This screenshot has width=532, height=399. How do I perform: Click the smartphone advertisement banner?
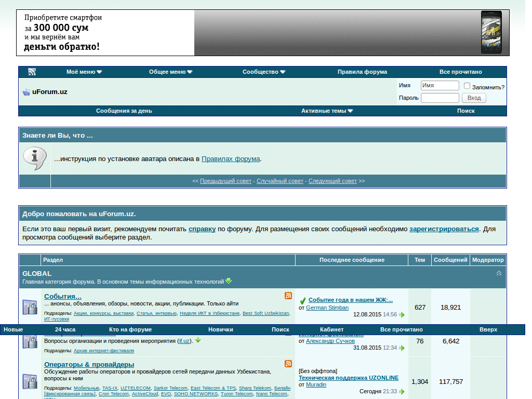pos(262,33)
